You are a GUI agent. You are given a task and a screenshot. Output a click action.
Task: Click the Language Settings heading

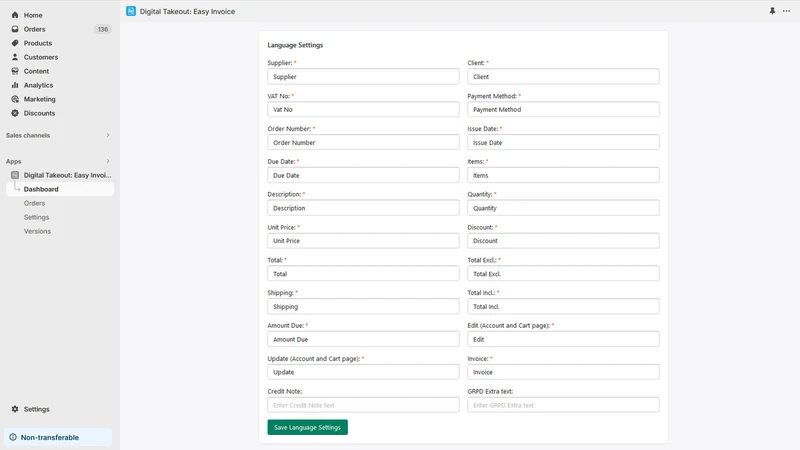pos(295,45)
